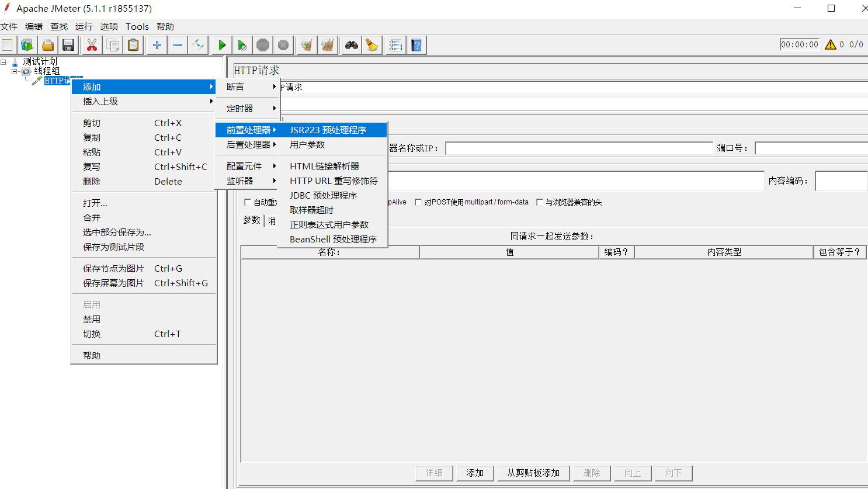
Task: Click the 端口号 input field
Action: [x=811, y=148]
